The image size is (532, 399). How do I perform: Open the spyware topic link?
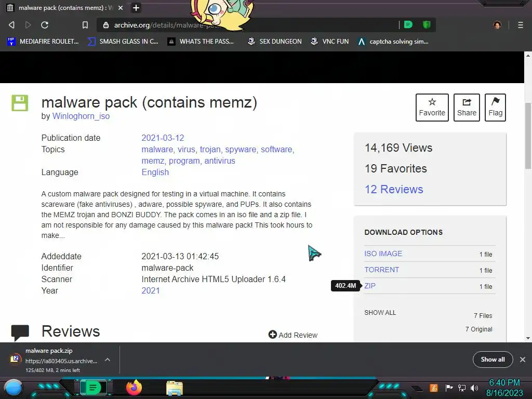(x=241, y=149)
